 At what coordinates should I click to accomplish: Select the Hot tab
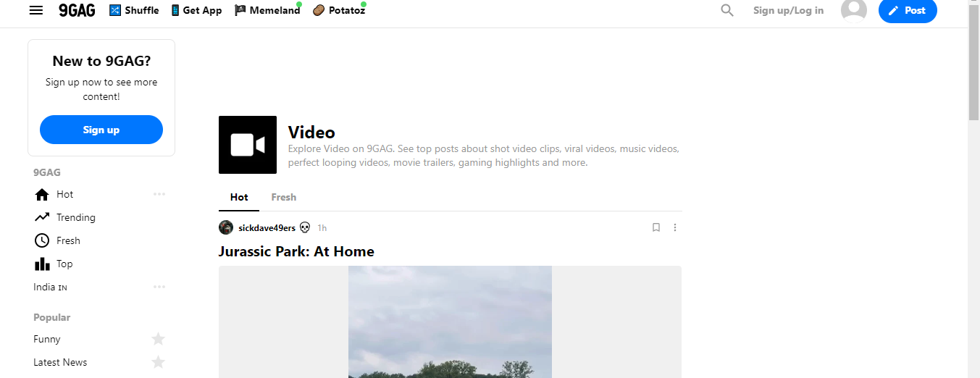239,197
